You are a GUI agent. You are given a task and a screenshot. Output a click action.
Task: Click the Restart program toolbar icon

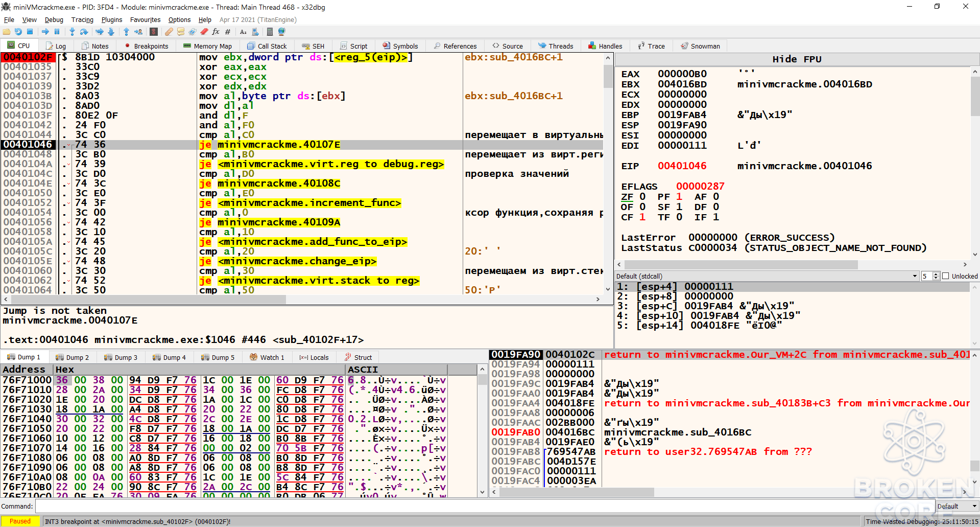pos(18,32)
